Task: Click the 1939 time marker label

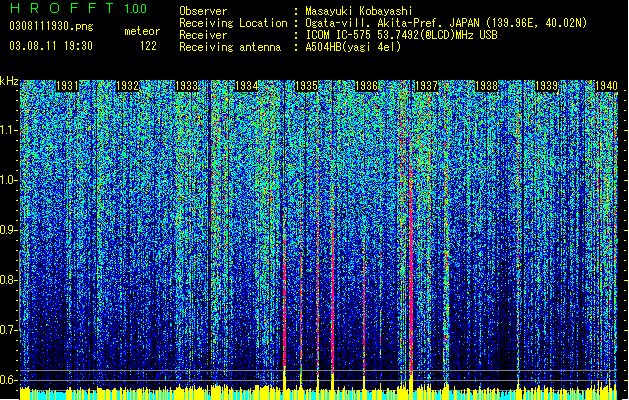Action: coord(546,86)
